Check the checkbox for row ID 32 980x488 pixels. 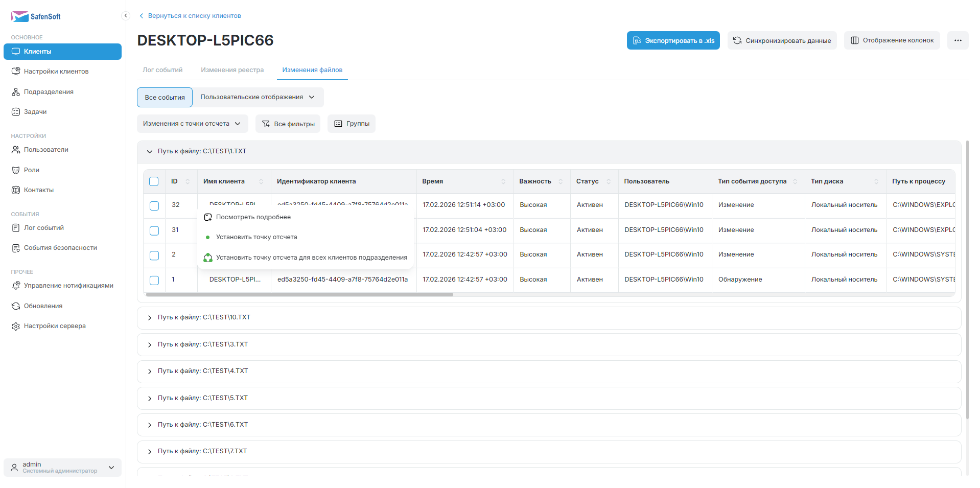click(154, 205)
